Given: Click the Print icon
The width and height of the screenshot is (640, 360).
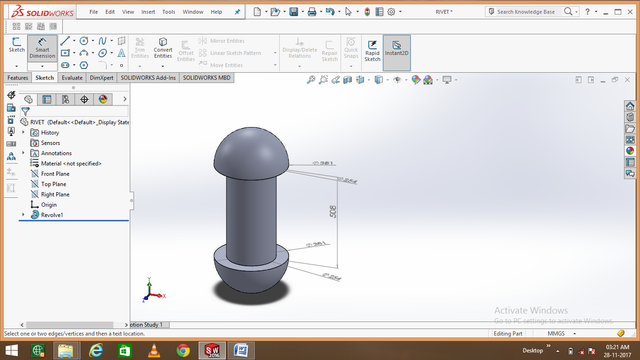Looking at the screenshot, I should click(312, 12).
